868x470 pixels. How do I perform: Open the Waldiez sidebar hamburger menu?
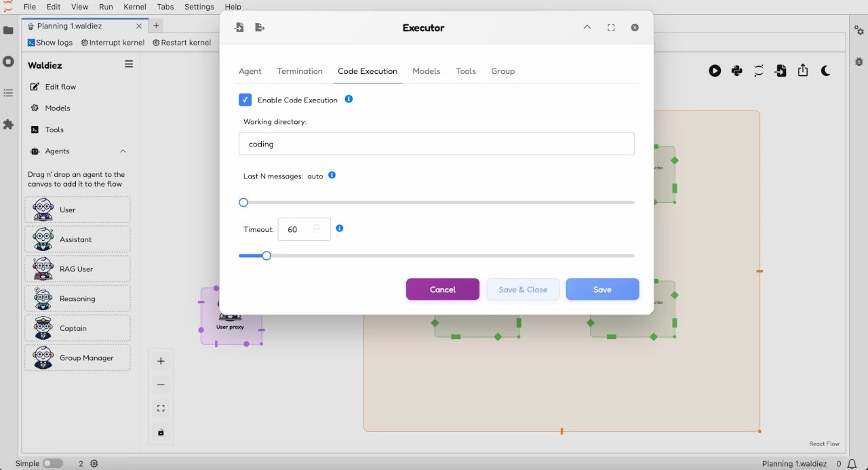[129, 64]
